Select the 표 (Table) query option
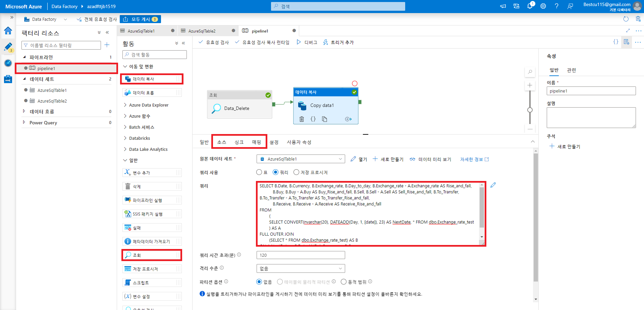 click(x=259, y=172)
